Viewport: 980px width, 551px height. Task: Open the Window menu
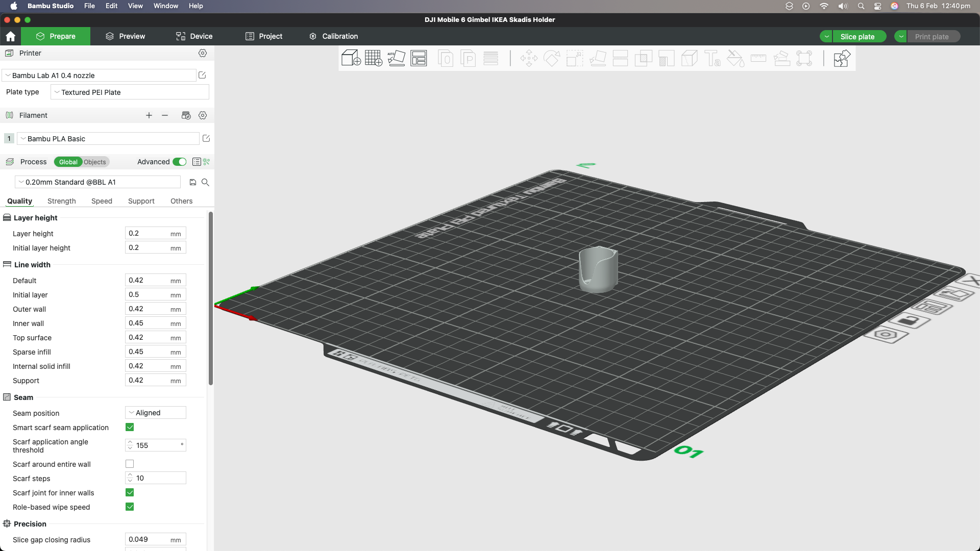tap(166, 6)
